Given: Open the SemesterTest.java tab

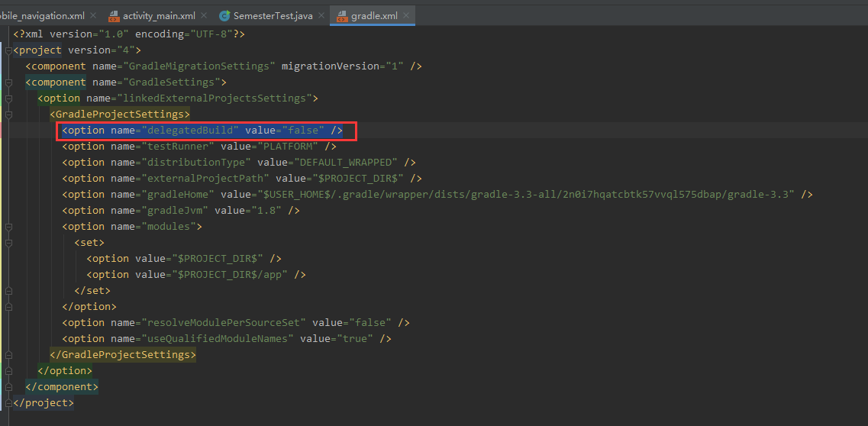Looking at the screenshot, I should click(273, 15).
